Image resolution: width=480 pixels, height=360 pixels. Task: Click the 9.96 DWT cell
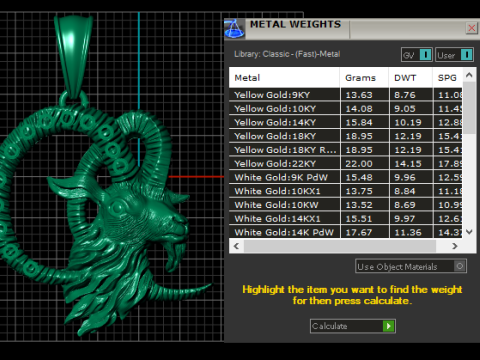click(x=411, y=177)
